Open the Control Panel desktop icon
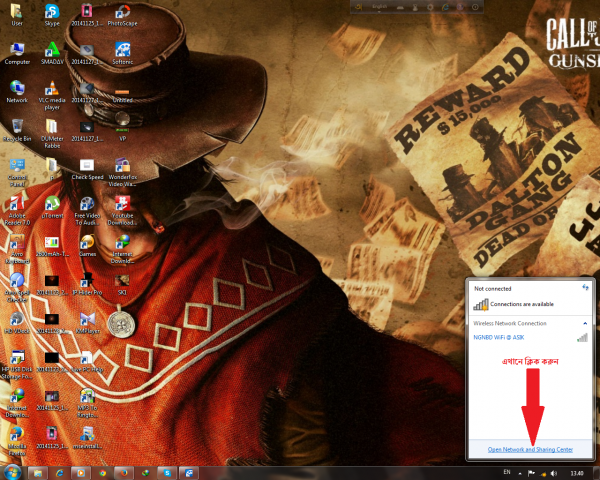The width and height of the screenshot is (600, 480). pos(17,173)
